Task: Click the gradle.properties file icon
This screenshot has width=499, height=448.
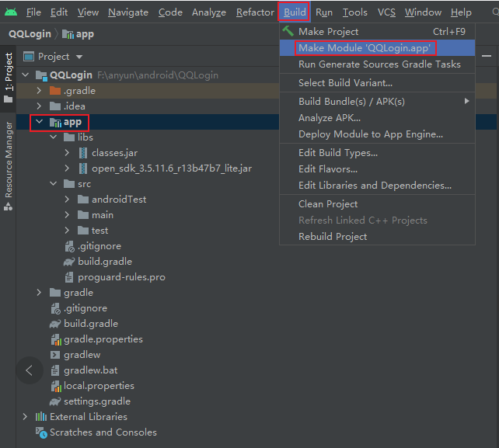Action: [x=56, y=339]
